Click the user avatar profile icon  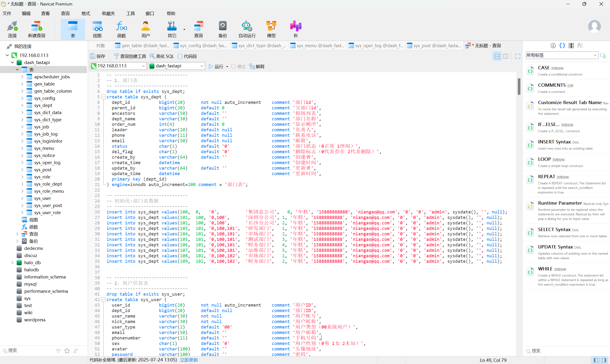[x=594, y=26]
